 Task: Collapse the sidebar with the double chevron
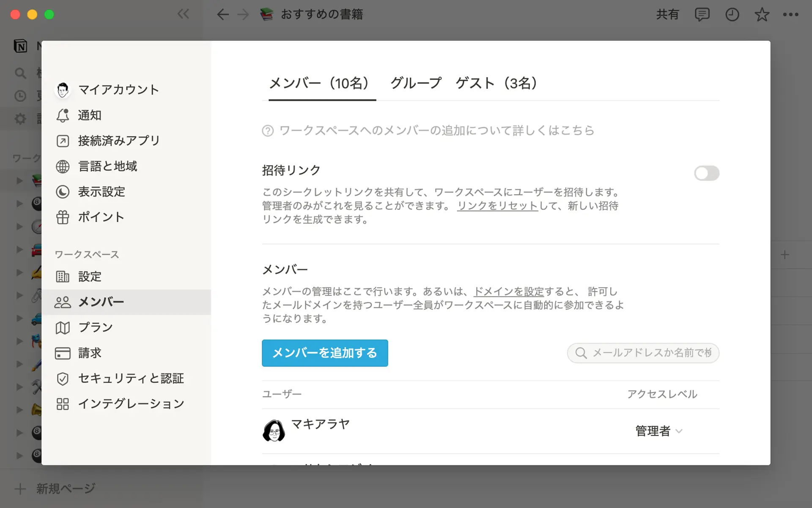click(184, 14)
